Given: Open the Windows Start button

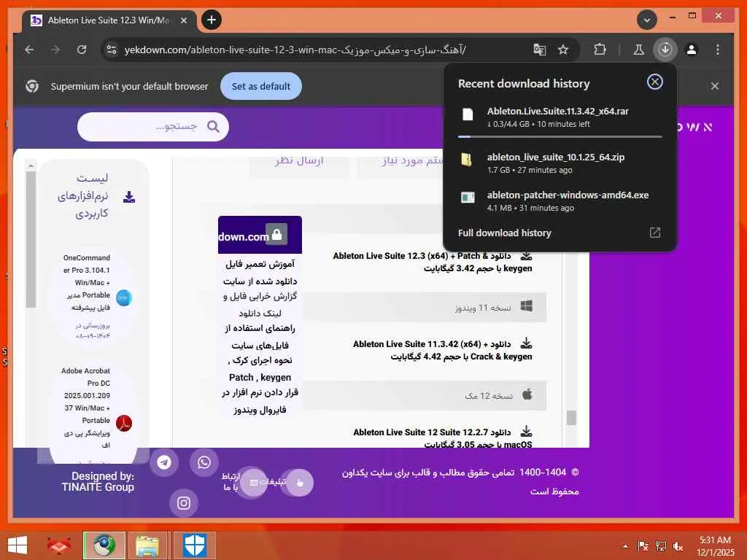Looking at the screenshot, I should (18, 545).
